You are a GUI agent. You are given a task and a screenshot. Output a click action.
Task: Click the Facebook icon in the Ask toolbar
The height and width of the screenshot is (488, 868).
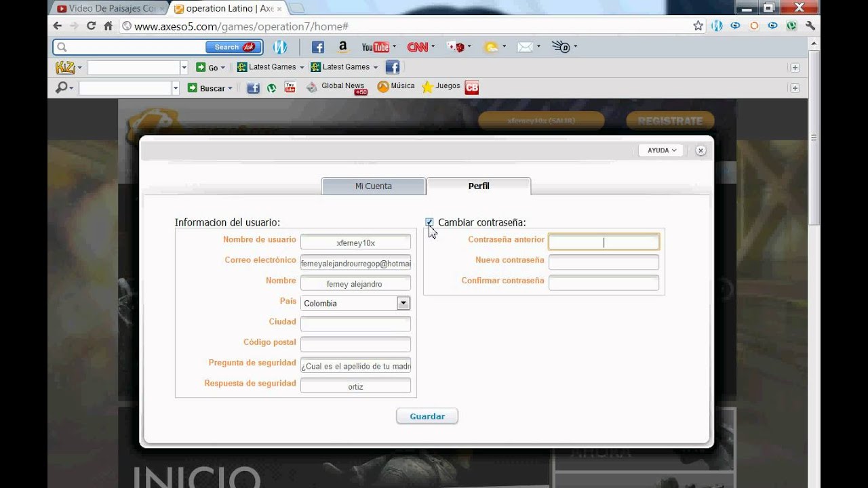tap(317, 47)
